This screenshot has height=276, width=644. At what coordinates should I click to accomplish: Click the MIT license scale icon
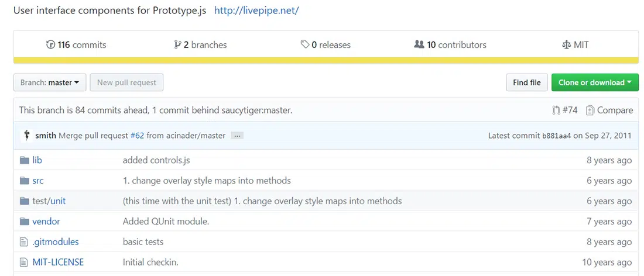[566, 44]
